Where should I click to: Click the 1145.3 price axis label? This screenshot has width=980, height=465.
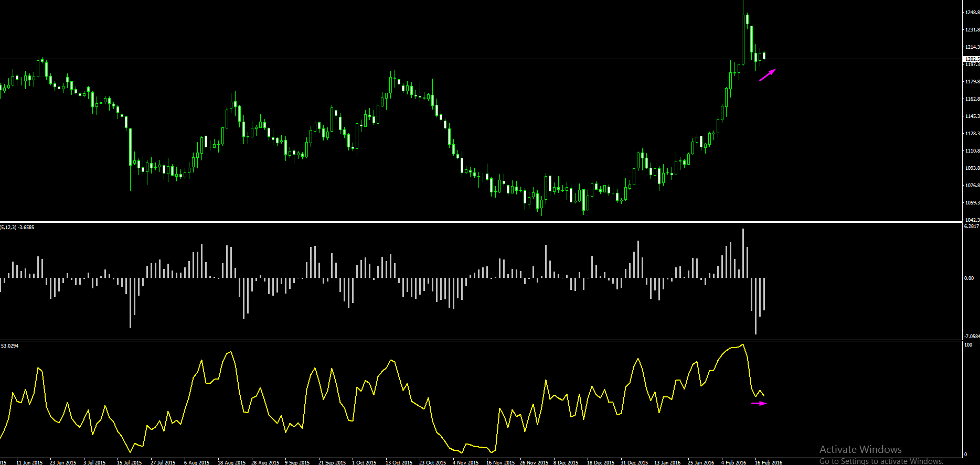coord(973,116)
